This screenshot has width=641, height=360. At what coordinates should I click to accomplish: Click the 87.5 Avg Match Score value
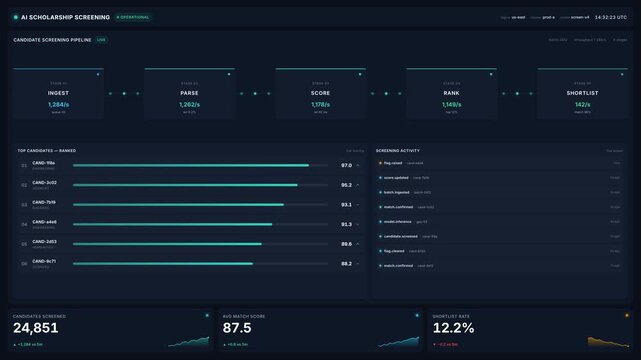click(x=237, y=328)
